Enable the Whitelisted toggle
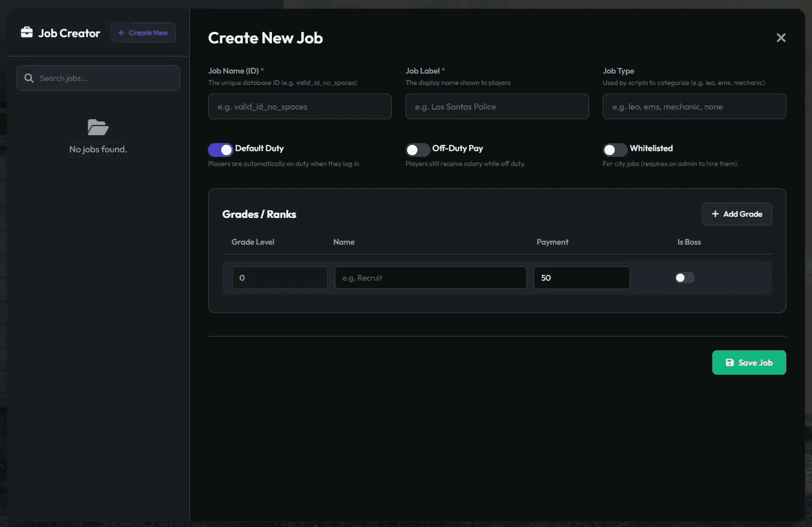 pyautogui.click(x=615, y=149)
